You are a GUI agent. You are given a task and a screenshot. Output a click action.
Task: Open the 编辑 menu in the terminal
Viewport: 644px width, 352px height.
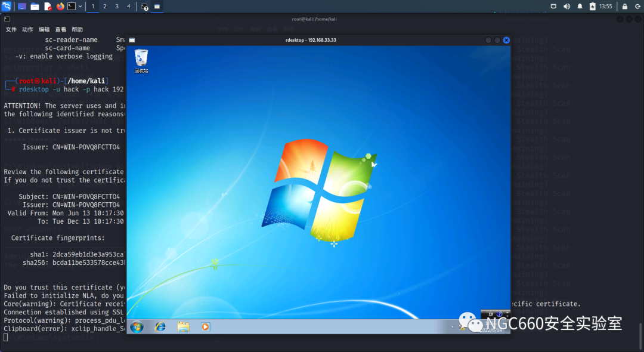click(44, 29)
